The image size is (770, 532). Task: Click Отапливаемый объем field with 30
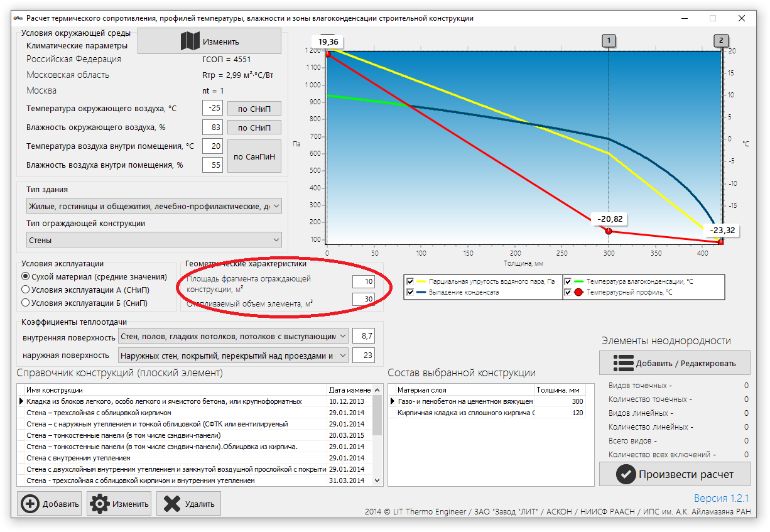363,300
